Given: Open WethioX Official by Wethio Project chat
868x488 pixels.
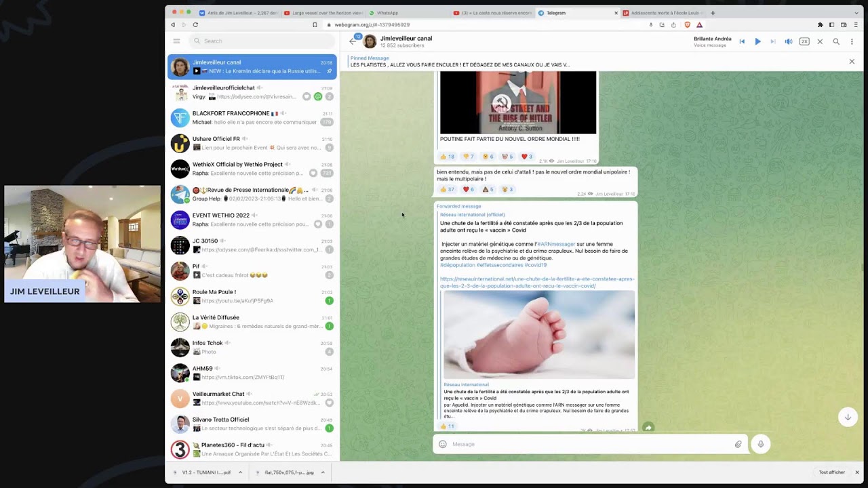Looking at the screenshot, I should [x=252, y=169].
